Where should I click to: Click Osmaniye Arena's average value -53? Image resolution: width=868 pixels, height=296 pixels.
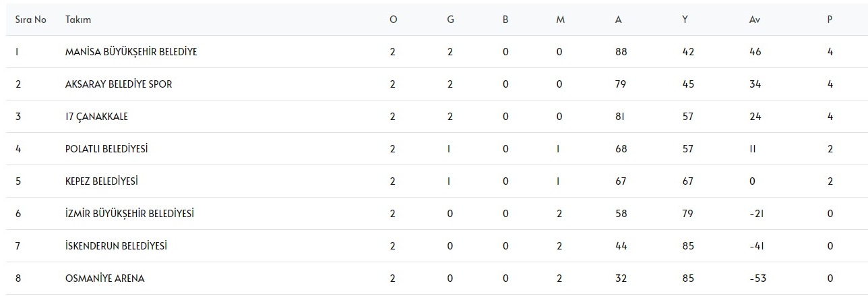[755, 278]
